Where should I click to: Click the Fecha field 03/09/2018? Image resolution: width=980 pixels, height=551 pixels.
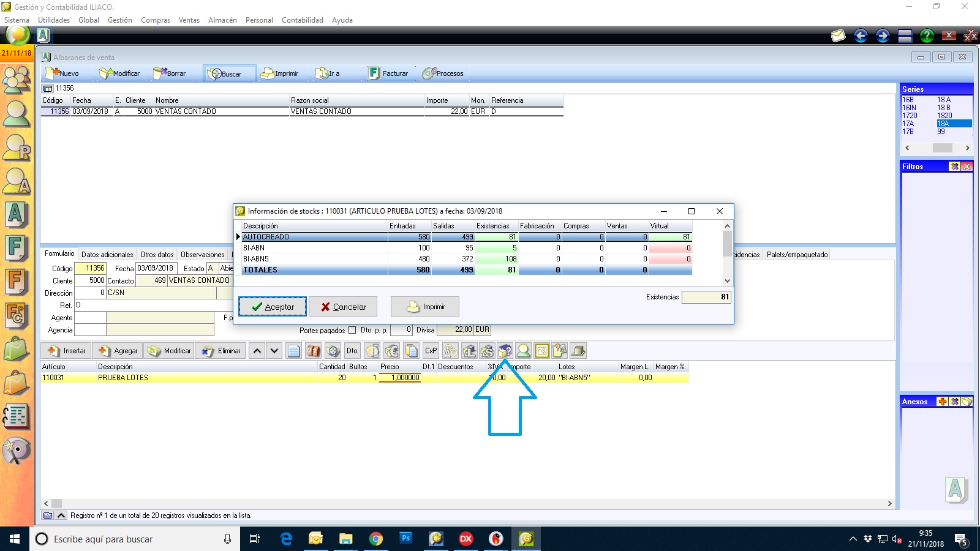coord(156,268)
